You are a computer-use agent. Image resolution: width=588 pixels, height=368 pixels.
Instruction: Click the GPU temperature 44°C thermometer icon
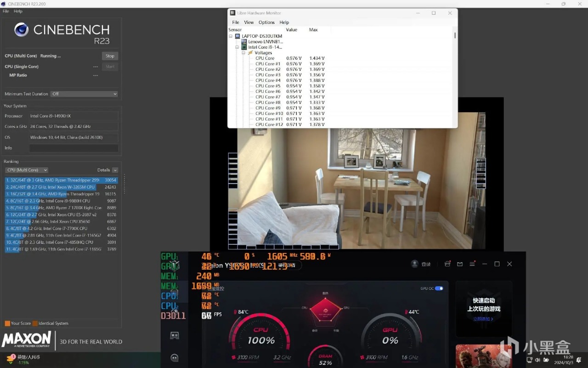[406, 312]
